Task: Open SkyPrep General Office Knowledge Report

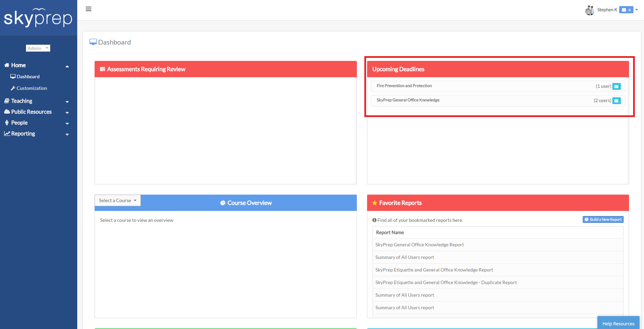Action: (419, 245)
